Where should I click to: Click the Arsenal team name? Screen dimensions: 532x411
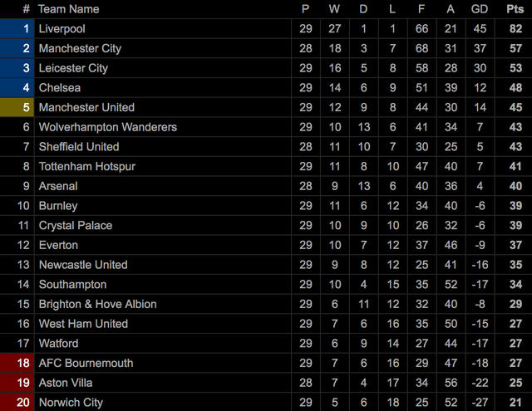pyautogui.click(x=58, y=186)
